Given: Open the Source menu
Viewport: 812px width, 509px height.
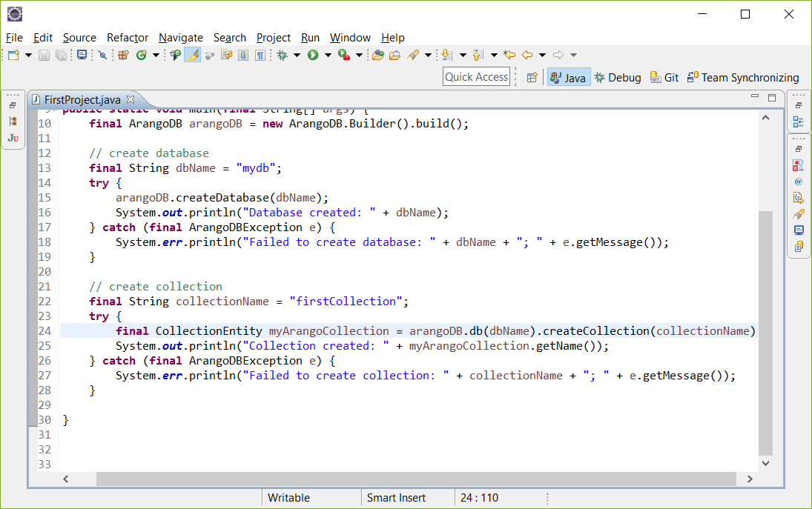Looking at the screenshot, I should (79, 38).
